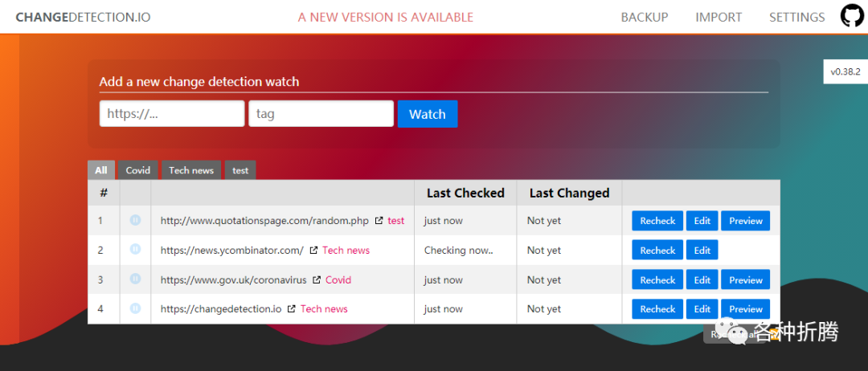Switch to the All tab
The image size is (868, 371).
pyautogui.click(x=100, y=170)
